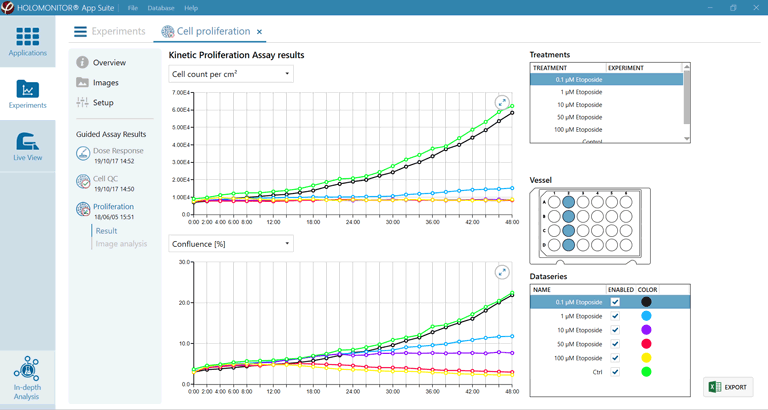Uncheck the Ctrl dataseries checkbox
Image resolution: width=768 pixels, height=410 pixels.
click(615, 372)
